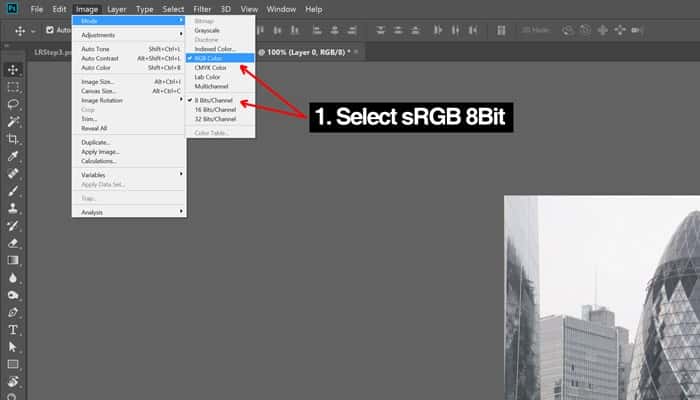Click the building photo on canvas

pos(602,298)
